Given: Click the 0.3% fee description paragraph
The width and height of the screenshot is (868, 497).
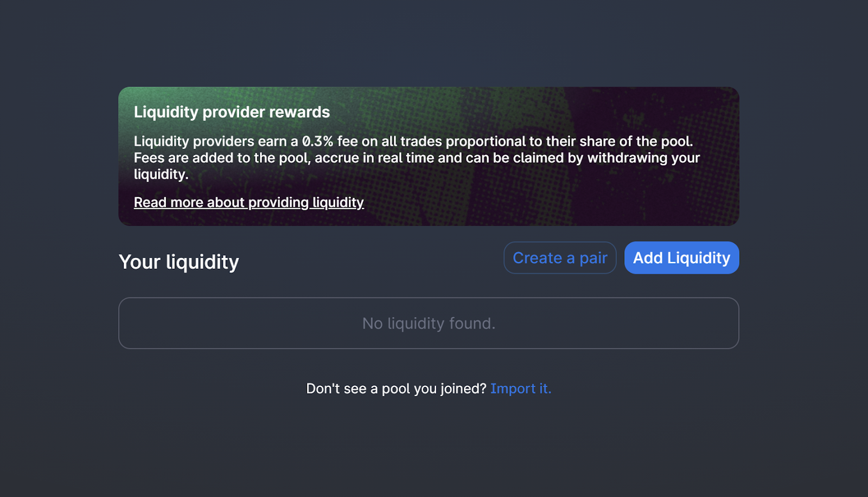Looking at the screenshot, I should pyautogui.click(x=417, y=158).
